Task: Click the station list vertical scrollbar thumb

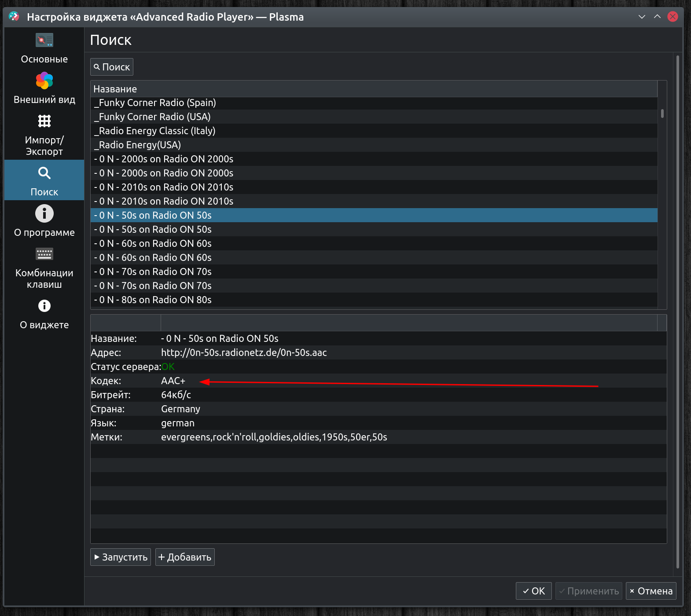Action: tap(662, 114)
